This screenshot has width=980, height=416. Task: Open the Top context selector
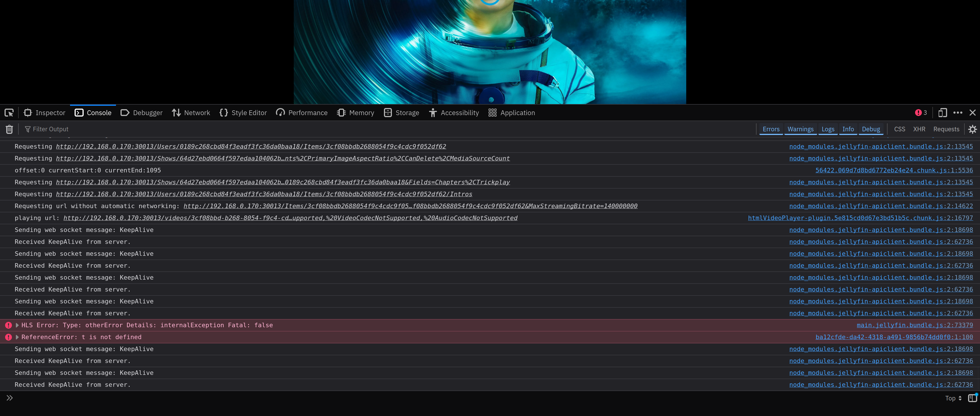click(953, 398)
